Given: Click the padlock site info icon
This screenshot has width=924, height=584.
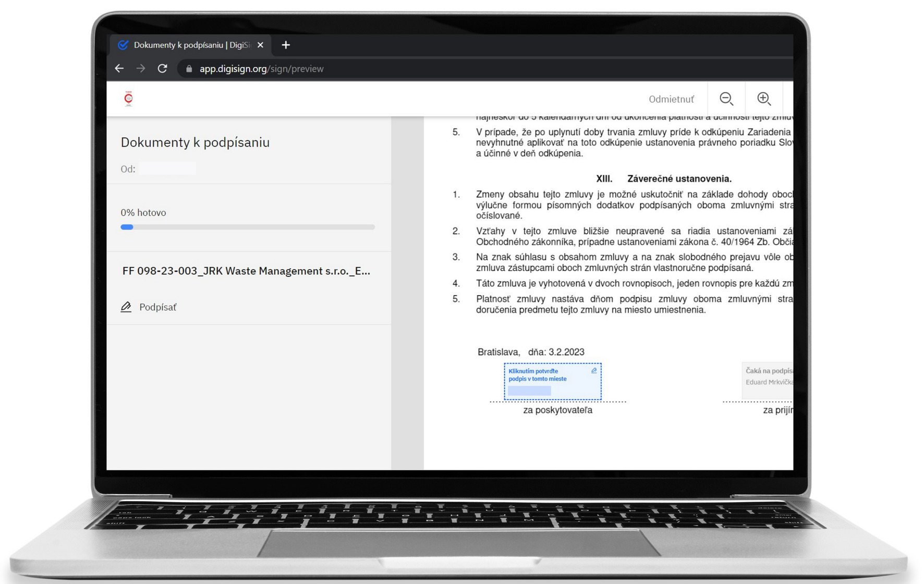Looking at the screenshot, I should click(x=189, y=69).
